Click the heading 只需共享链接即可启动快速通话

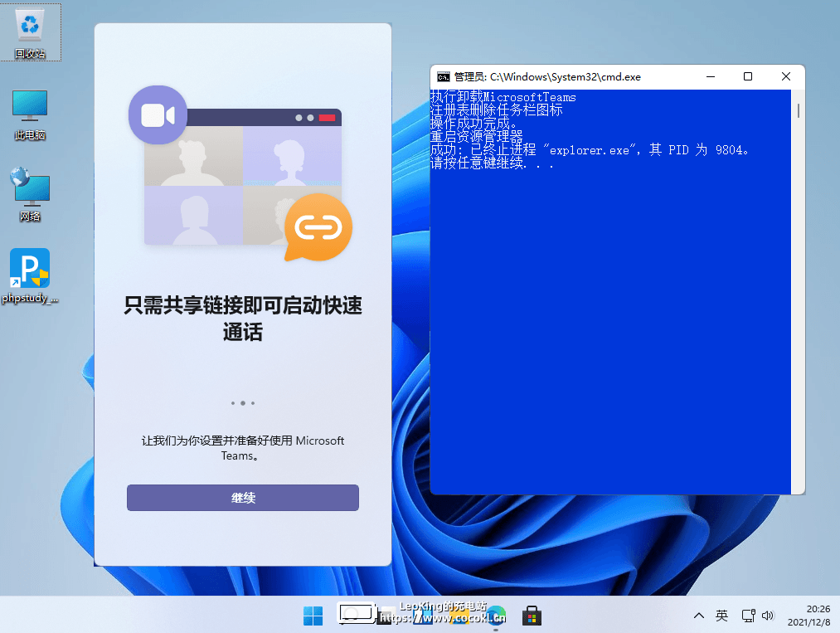click(x=243, y=319)
